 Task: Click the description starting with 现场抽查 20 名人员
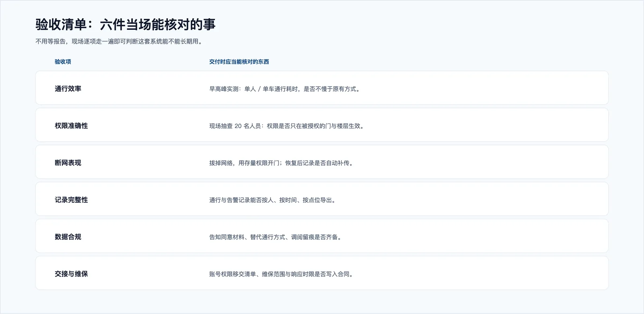(x=287, y=126)
